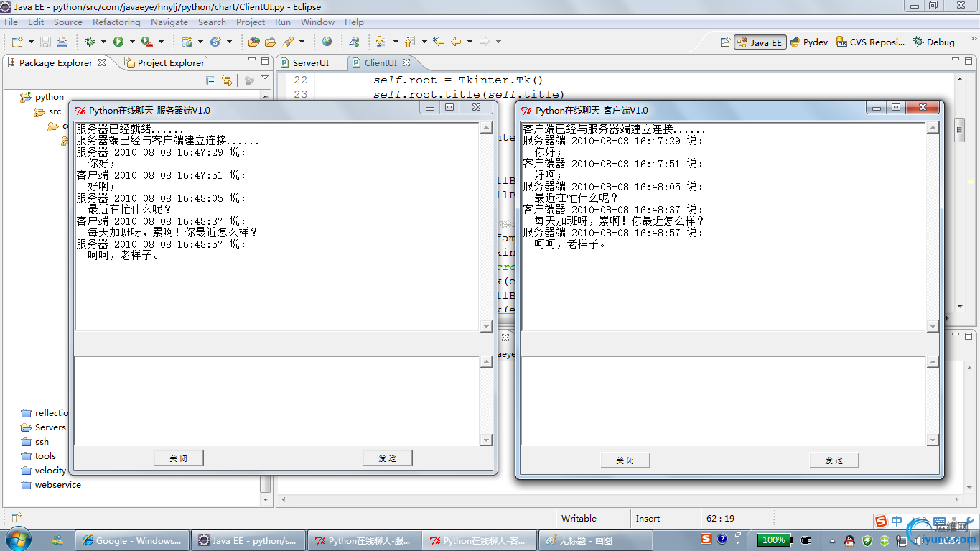Click 发送 button in client chat window

pyautogui.click(x=834, y=460)
